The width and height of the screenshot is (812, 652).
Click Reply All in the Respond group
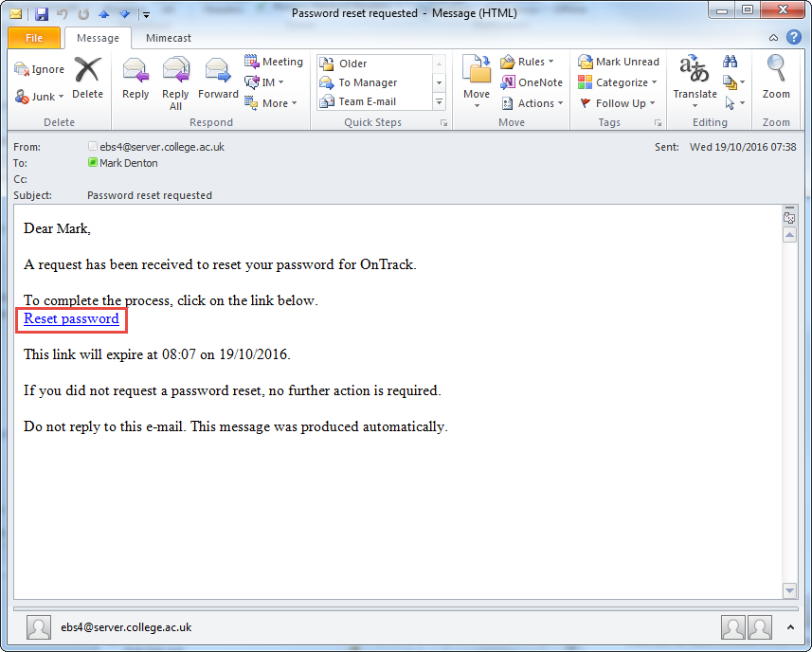tap(175, 82)
